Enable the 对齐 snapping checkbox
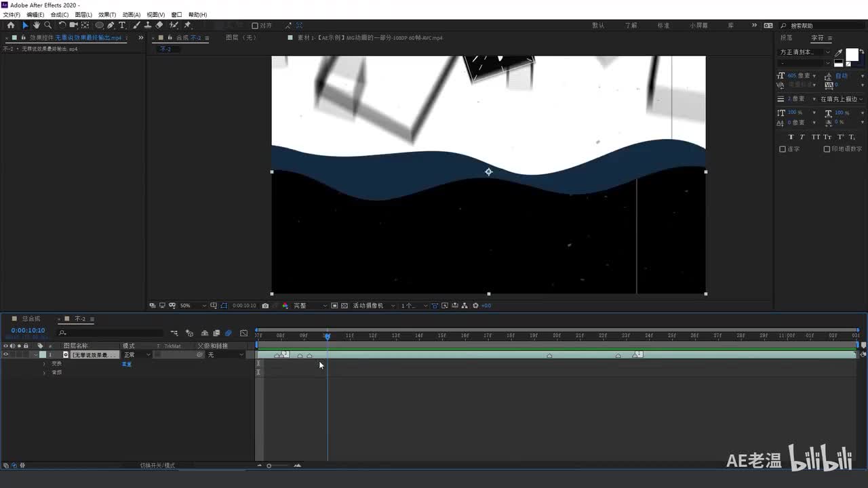 coord(255,26)
